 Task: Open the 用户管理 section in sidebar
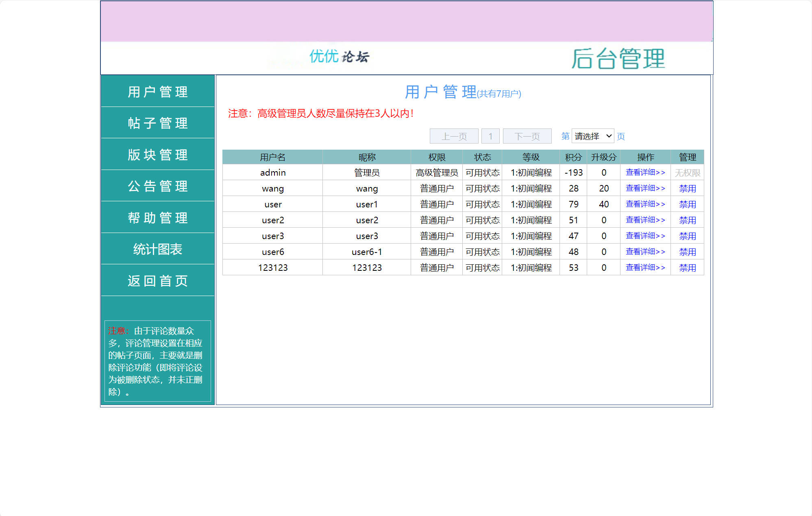pos(157,91)
